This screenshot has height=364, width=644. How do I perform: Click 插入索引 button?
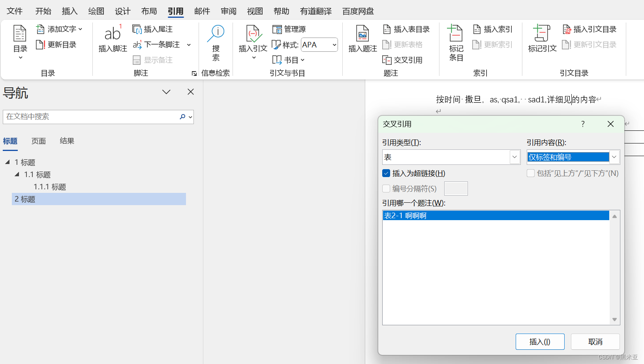(492, 29)
